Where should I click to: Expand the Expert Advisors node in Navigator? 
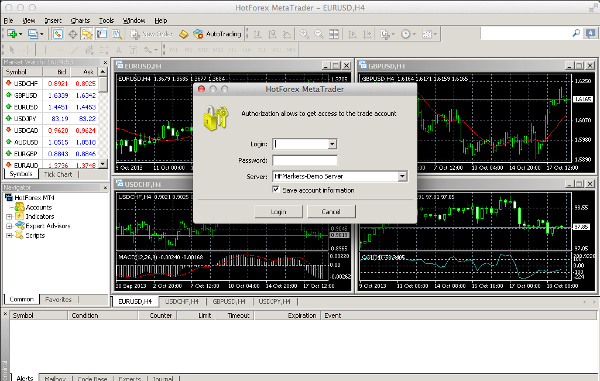[x=9, y=226]
